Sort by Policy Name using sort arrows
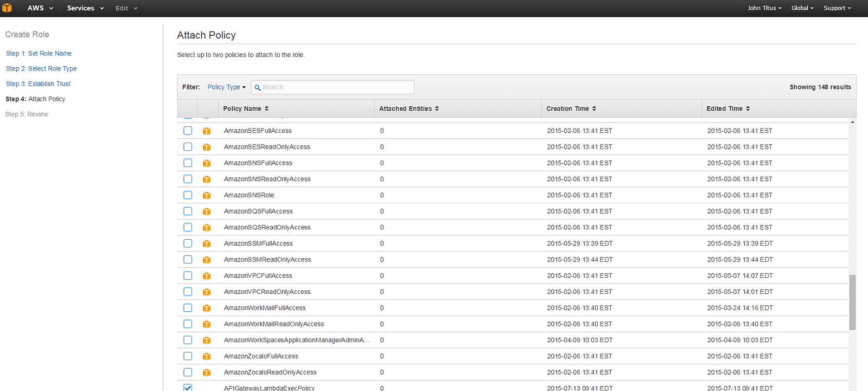The image size is (868, 391). tap(266, 108)
